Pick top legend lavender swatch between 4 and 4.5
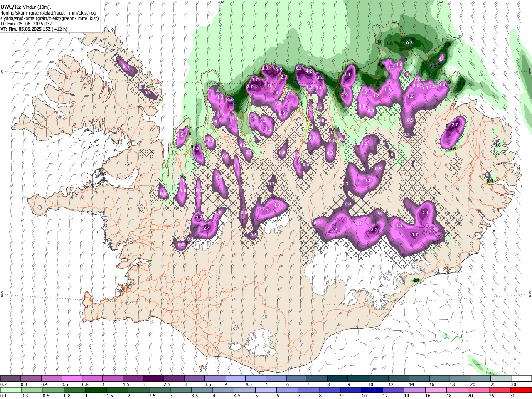The width and height of the screenshot is (532, 399). click(235, 379)
